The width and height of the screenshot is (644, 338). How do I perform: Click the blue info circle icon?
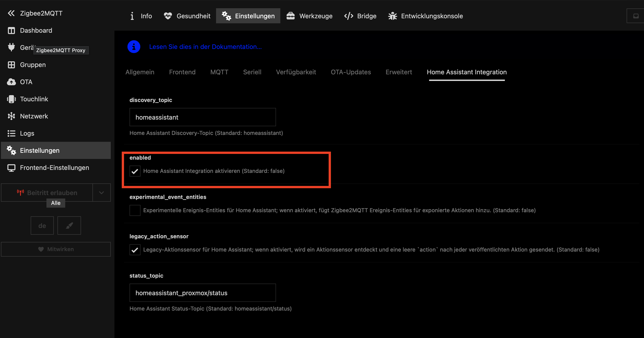pos(134,47)
